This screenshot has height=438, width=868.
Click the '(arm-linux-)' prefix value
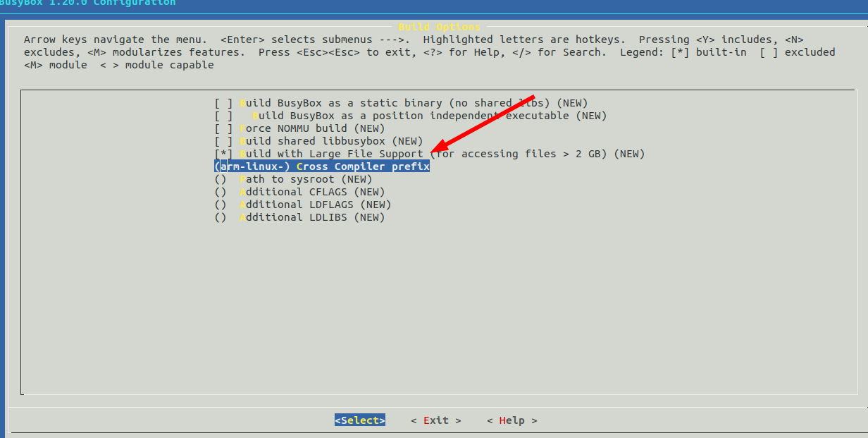point(252,166)
